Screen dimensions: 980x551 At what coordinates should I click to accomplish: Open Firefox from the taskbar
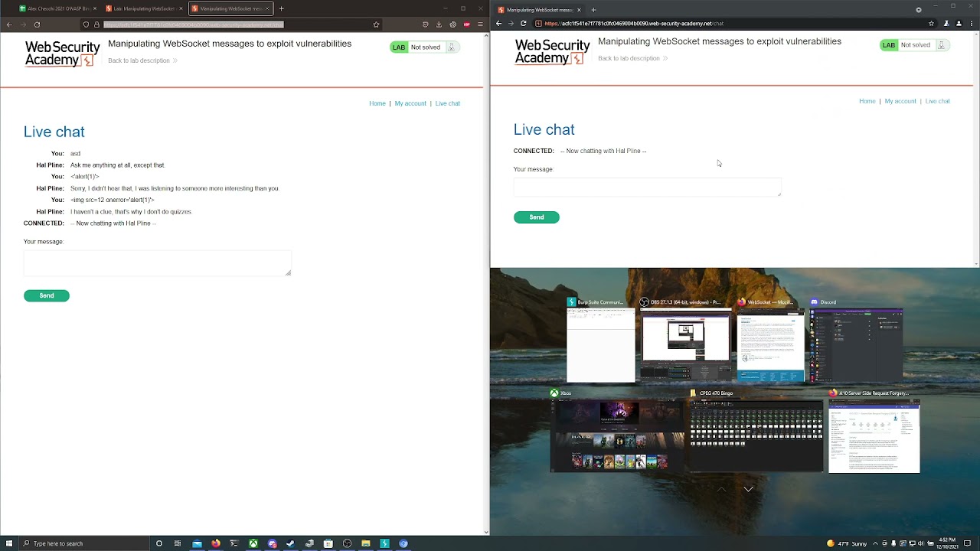tap(215, 543)
